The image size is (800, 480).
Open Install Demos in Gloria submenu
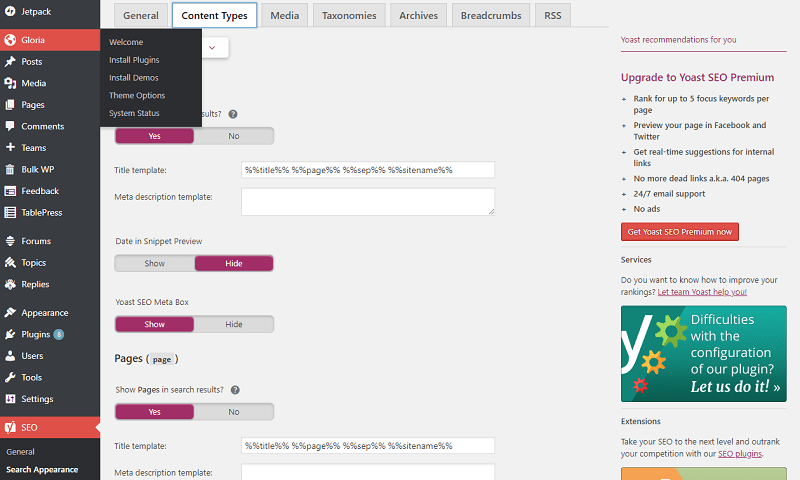tap(134, 78)
